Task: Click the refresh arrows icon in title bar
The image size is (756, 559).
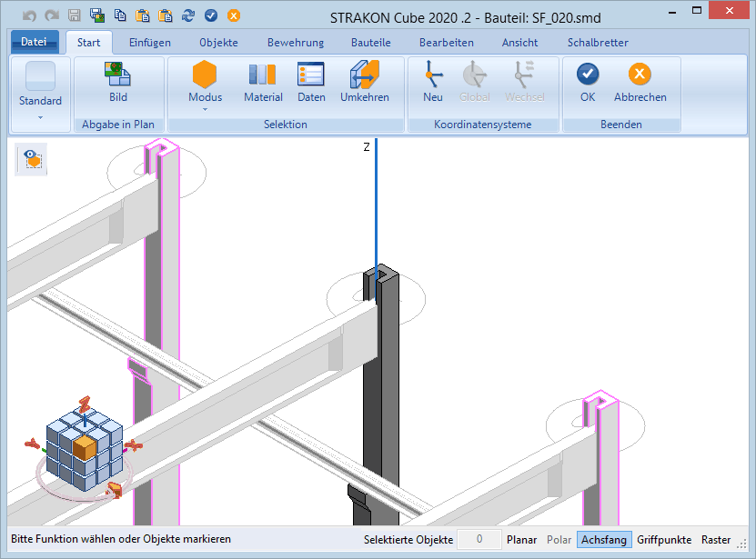Action: click(188, 15)
